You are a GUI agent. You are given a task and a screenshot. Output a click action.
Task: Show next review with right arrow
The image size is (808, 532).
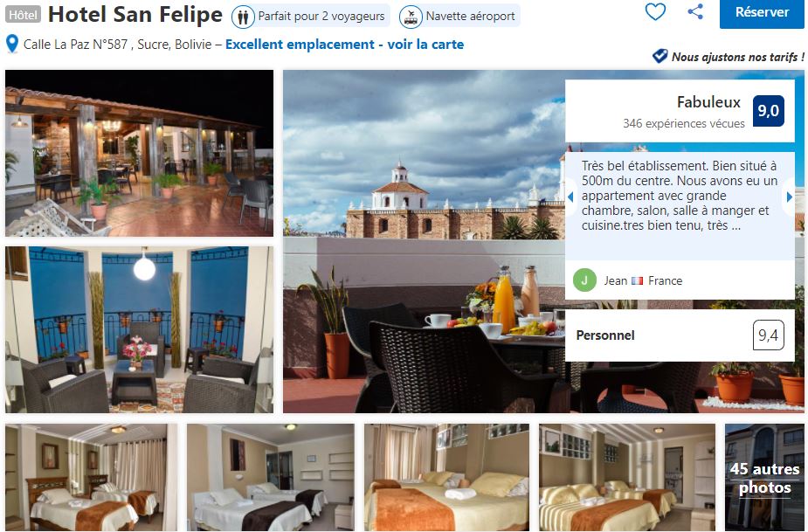click(x=789, y=197)
